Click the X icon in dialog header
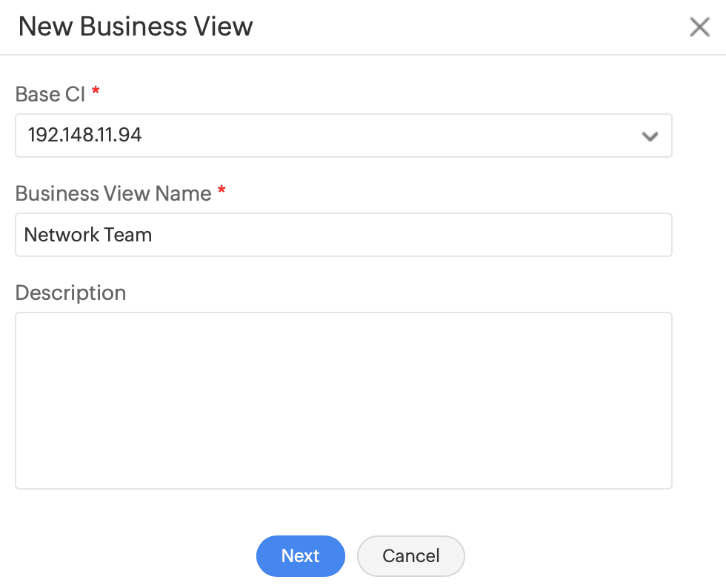Image resolution: width=726 pixels, height=588 pixels. (x=699, y=27)
